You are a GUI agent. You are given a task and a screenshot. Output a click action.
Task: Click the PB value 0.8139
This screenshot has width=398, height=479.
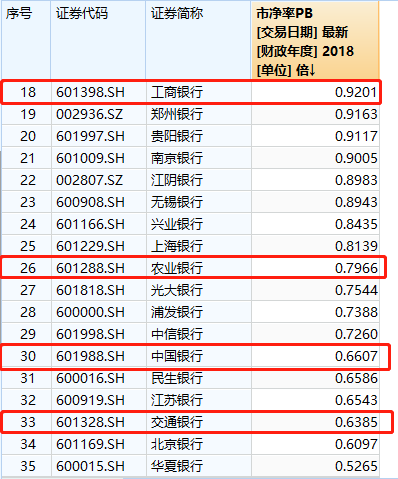coord(356,246)
